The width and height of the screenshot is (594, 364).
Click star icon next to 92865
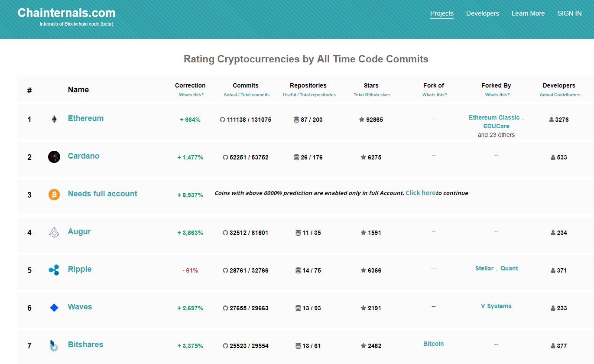pos(362,120)
